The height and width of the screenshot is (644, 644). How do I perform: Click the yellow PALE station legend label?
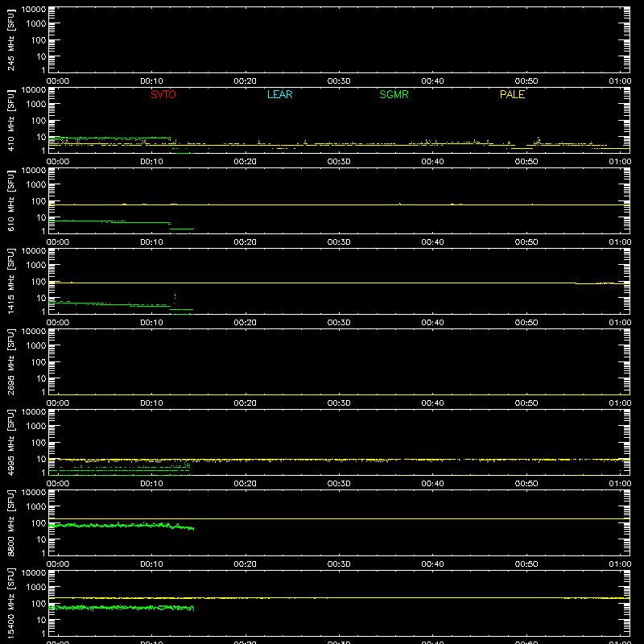[512, 94]
